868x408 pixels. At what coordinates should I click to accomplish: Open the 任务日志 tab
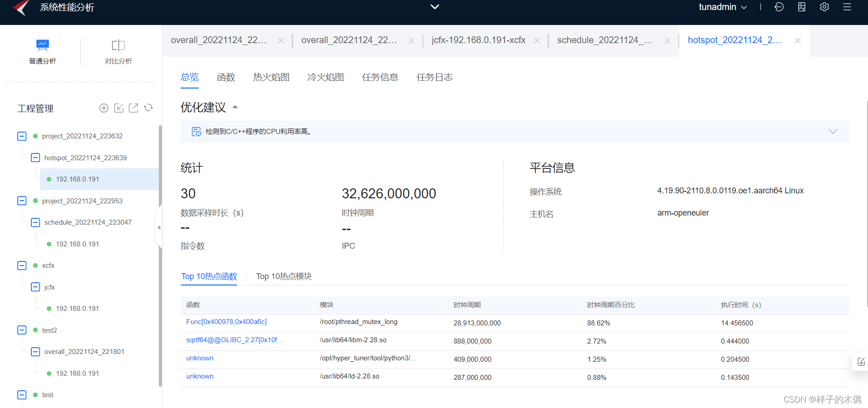coord(435,77)
